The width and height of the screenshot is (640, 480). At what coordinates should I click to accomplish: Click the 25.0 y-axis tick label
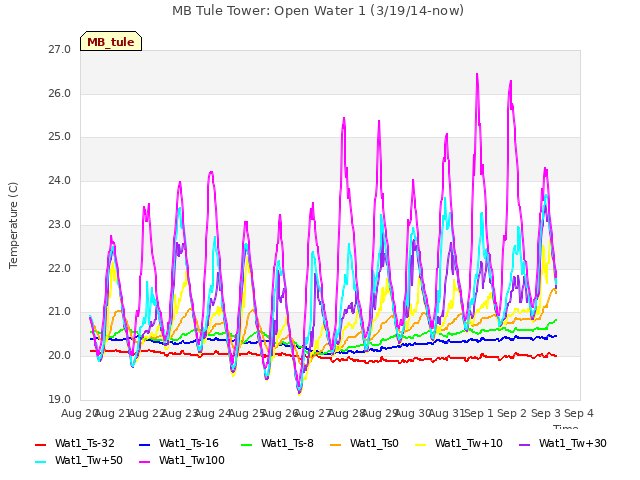click(60, 137)
